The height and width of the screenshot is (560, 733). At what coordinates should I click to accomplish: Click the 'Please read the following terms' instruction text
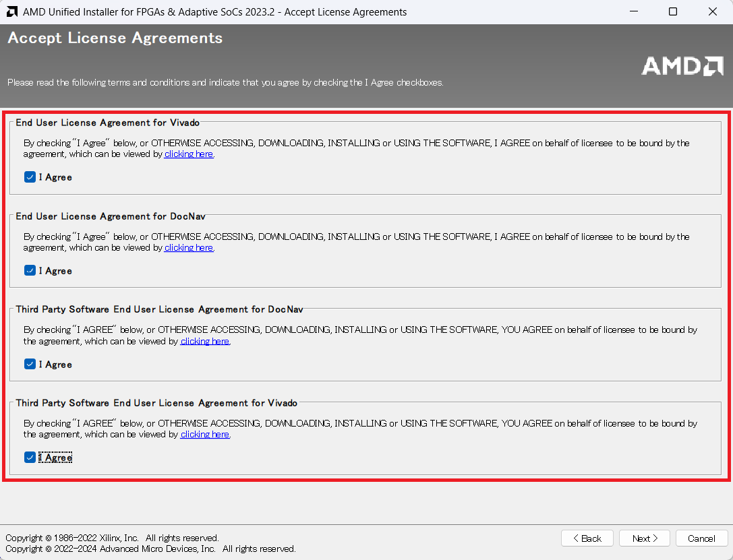(x=225, y=83)
